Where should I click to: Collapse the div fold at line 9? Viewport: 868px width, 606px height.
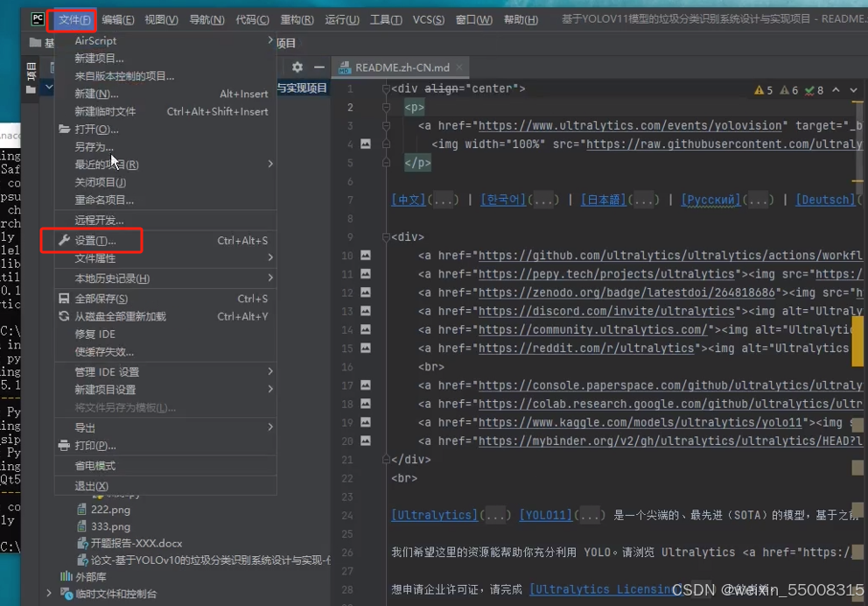pyautogui.click(x=386, y=237)
